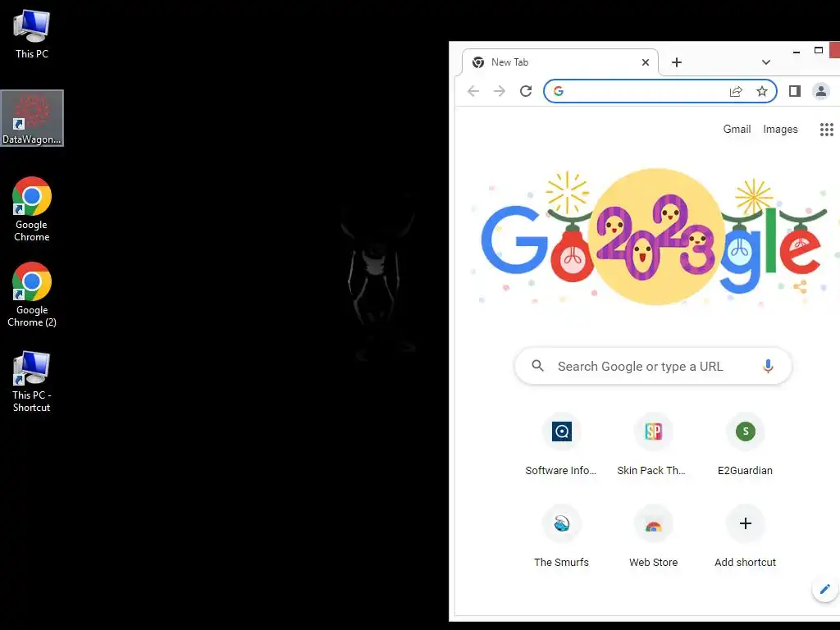Click the share this page icon
The height and width of the screenshot is (630, 840).
click(736, 91)
